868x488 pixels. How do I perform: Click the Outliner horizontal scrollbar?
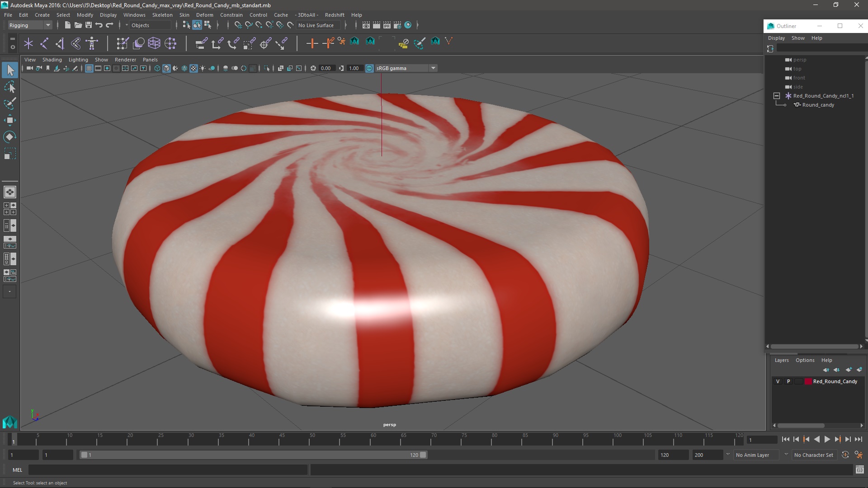pos(814,347)
